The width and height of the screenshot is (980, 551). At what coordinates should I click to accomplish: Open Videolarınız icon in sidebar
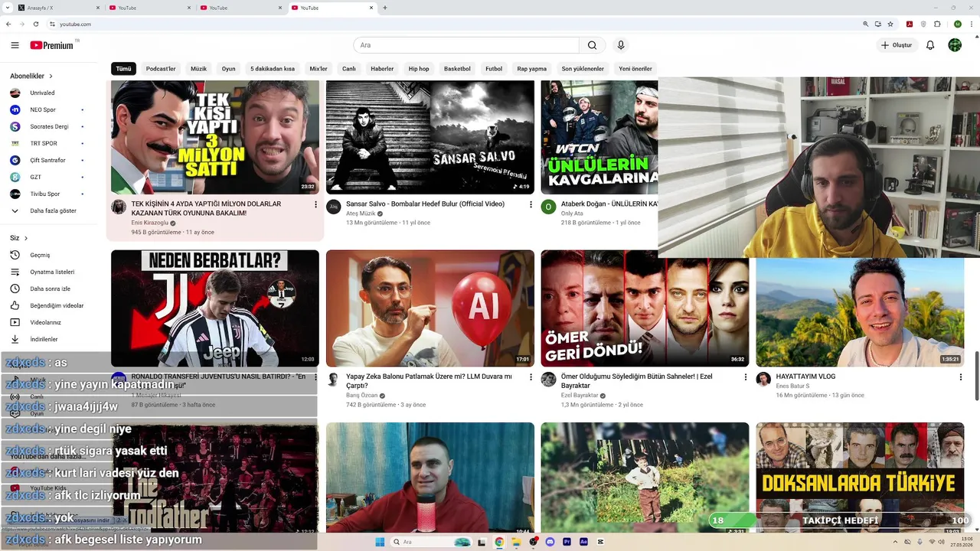(x=15, y=322)
